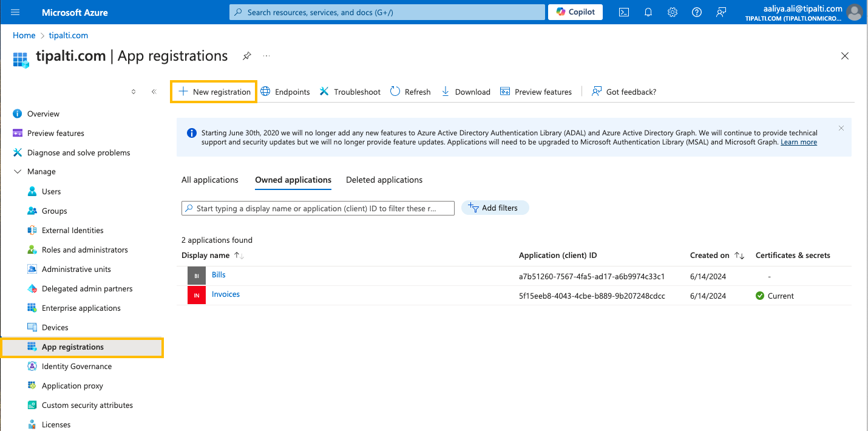Open the feedback icon in header
The image size is (868, 431).
[721, 12]
